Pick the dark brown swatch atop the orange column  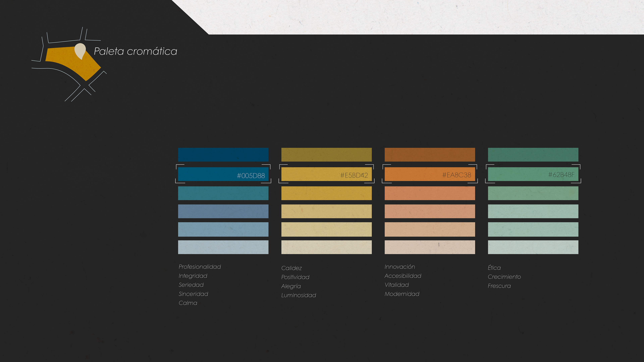click(x=430, y=155)
